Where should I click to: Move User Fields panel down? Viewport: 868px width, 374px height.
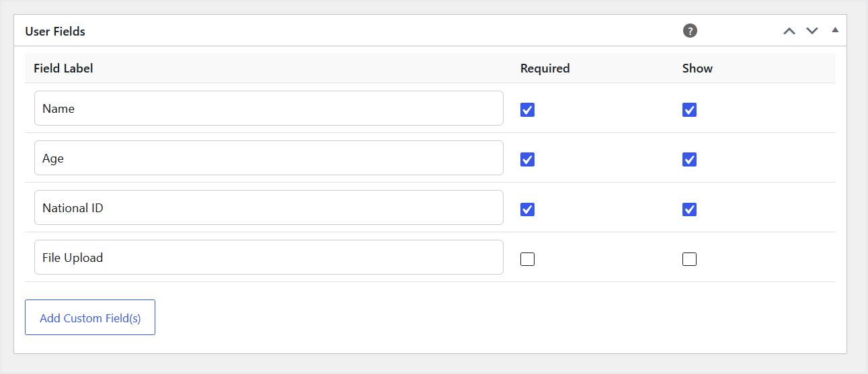coord(812,31)
